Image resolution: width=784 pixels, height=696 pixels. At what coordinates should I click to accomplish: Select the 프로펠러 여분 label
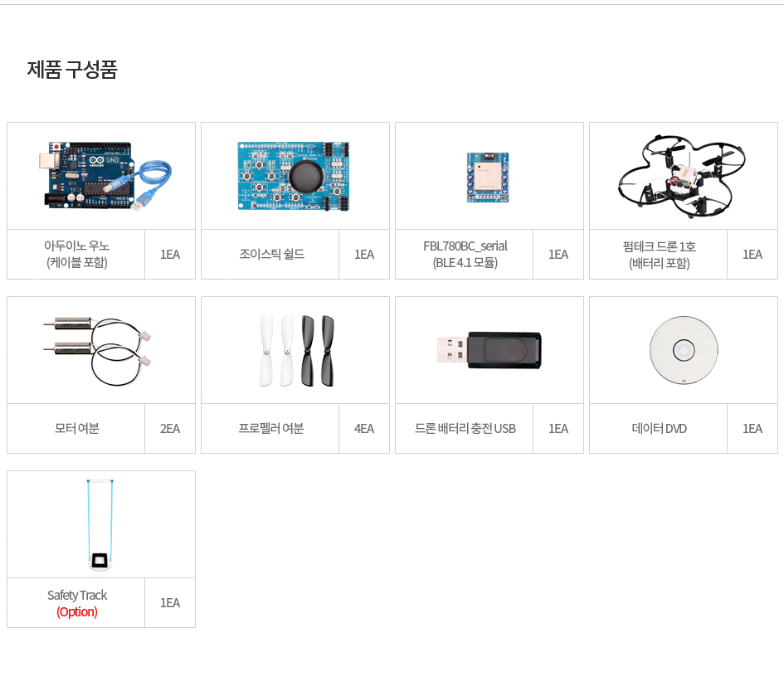pyautogui.click(x=271, y=429)
